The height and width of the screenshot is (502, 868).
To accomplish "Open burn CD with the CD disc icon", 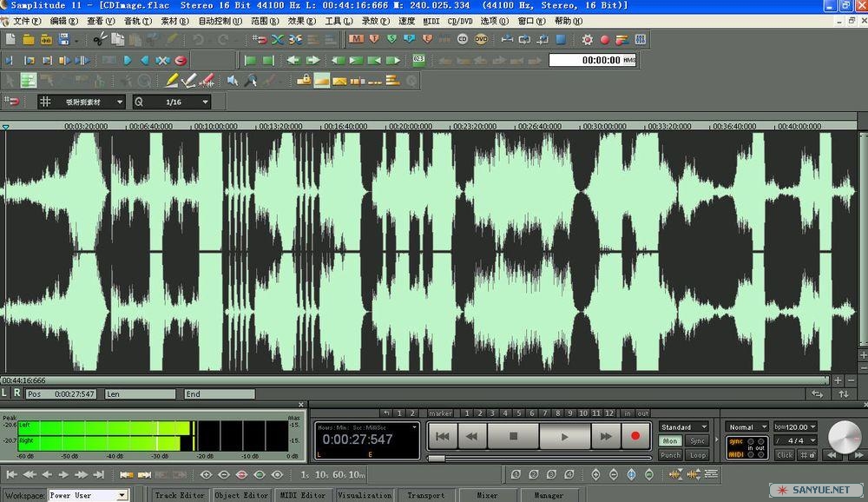I will 463,39.
